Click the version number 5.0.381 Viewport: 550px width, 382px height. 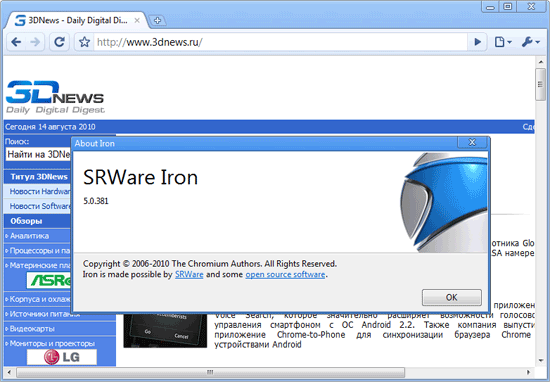[x=96, y=201]
